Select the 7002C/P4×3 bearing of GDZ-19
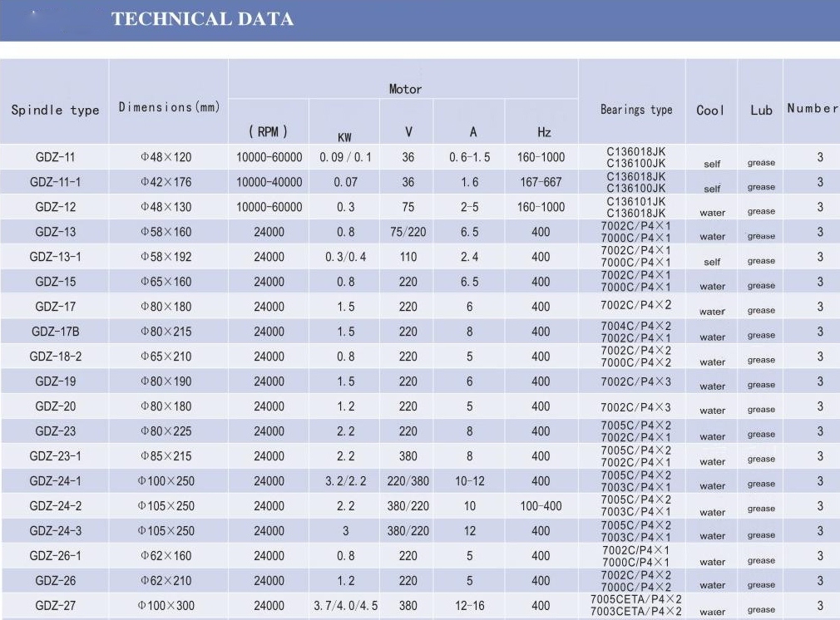The height and width of the screenshot is (620, 840). 635,381
